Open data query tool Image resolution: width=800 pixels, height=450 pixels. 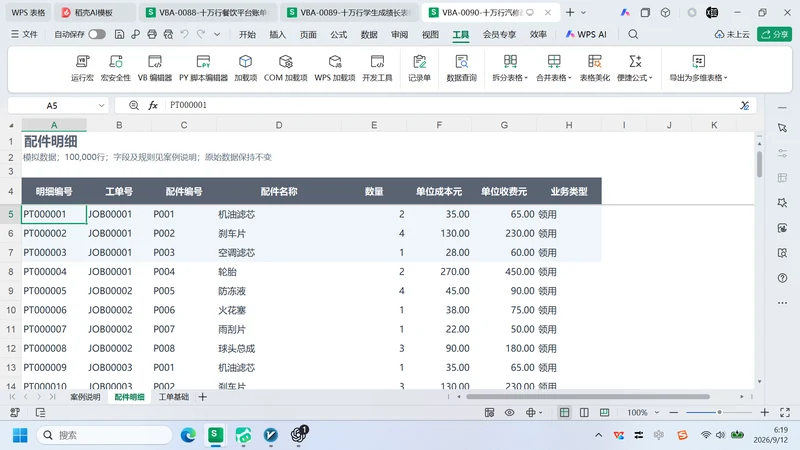pyautogui.click(x=461, y=68)
